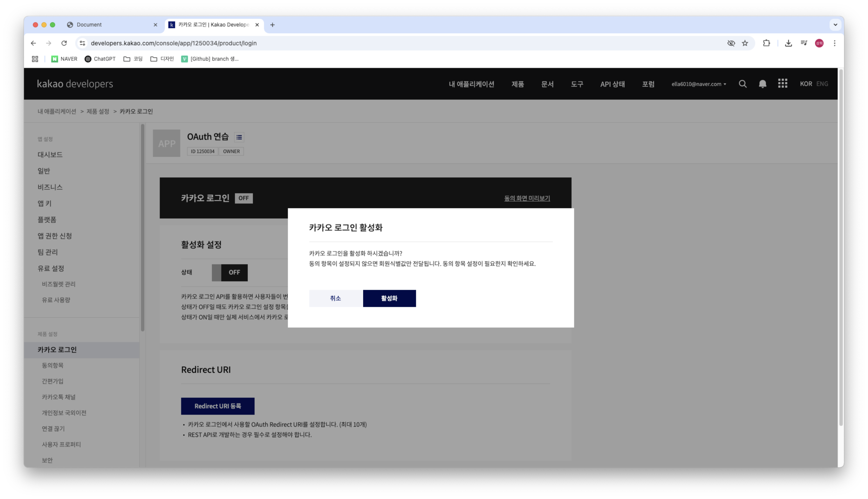This screenshot has width=868, height=499.
Task: Open the ChatGPT bookmark
Action: coord(100,59)
